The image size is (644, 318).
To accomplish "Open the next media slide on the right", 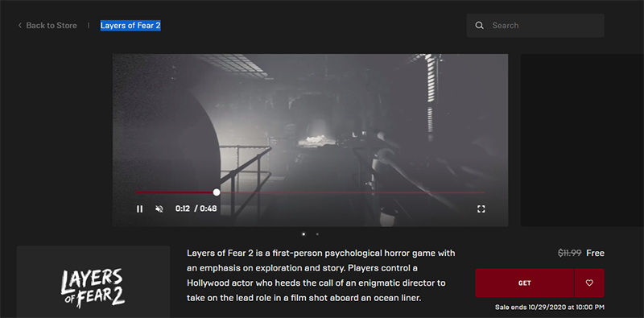I will coord(582,140).
